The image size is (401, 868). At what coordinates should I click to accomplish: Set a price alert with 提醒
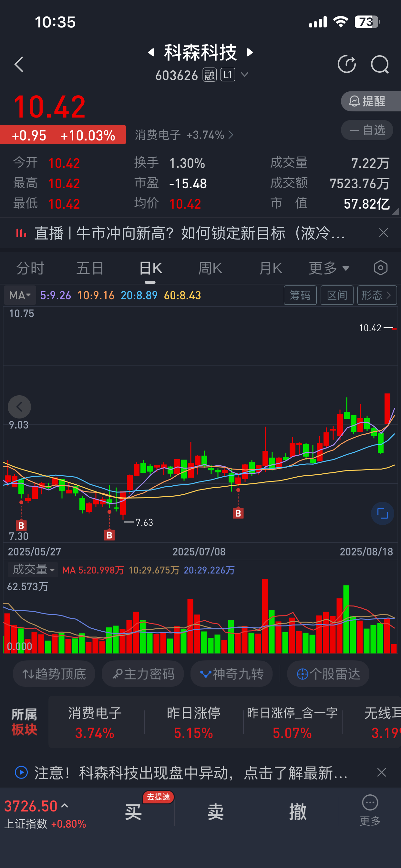371,101
